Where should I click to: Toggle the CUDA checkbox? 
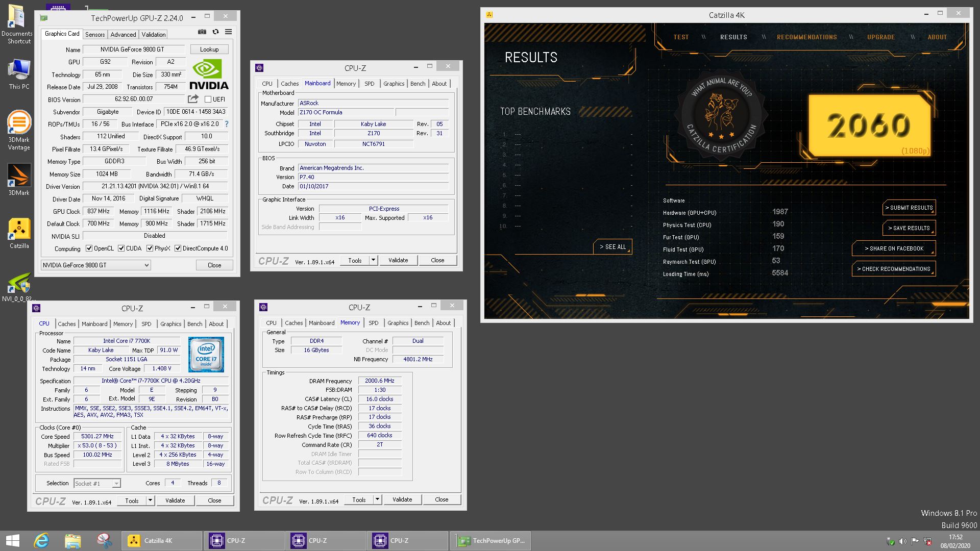pyautogui.click(x=121, y=248)
